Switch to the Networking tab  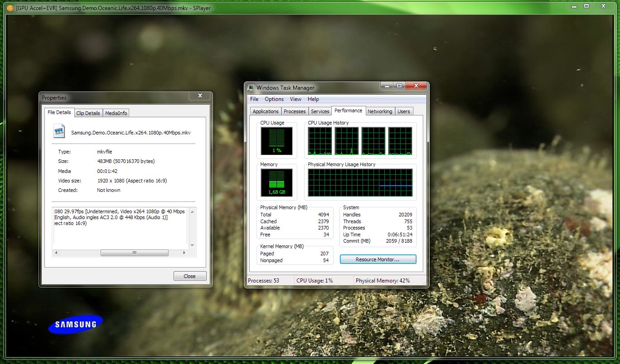point(380,111)
